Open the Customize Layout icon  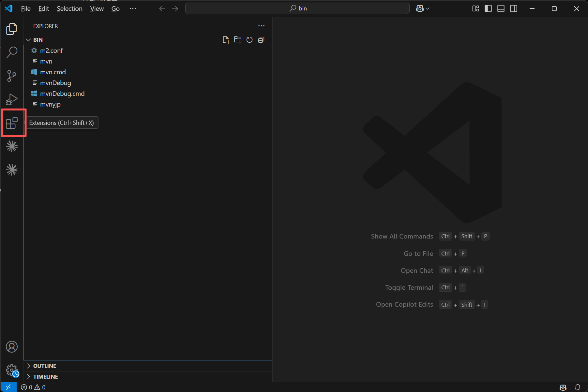pyautogui.click(x=476, y=9)
